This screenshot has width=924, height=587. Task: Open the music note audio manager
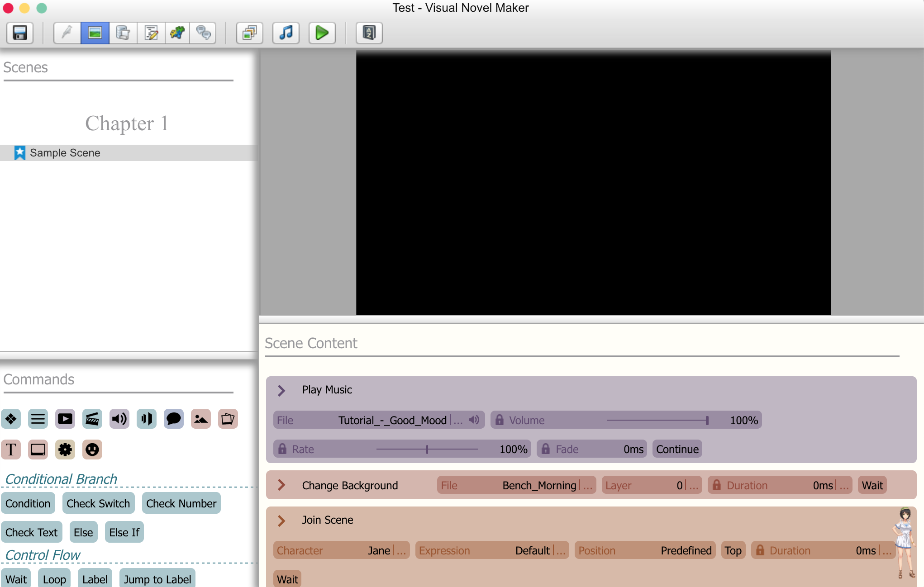pyautogui.click(x=286, y=33)
